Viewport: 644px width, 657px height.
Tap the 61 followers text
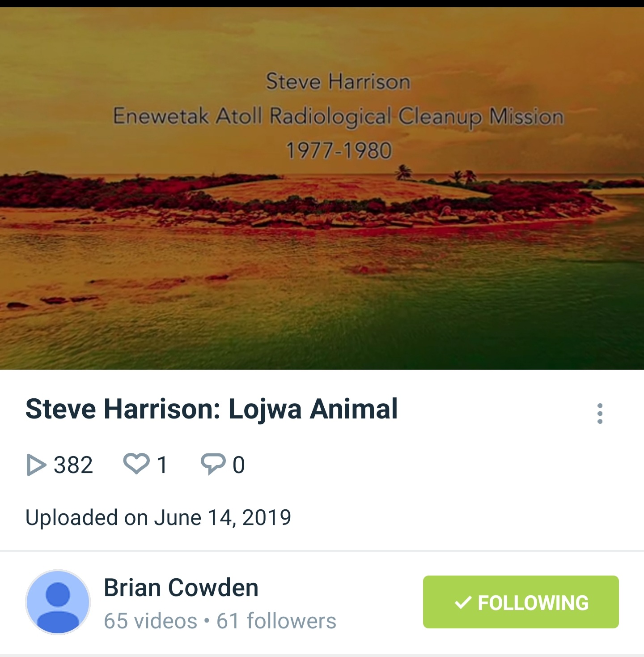(x=276, y=621)
